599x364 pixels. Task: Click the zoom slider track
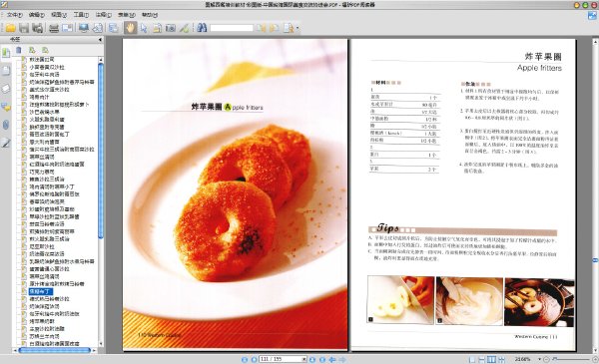[x=571, y=359]
